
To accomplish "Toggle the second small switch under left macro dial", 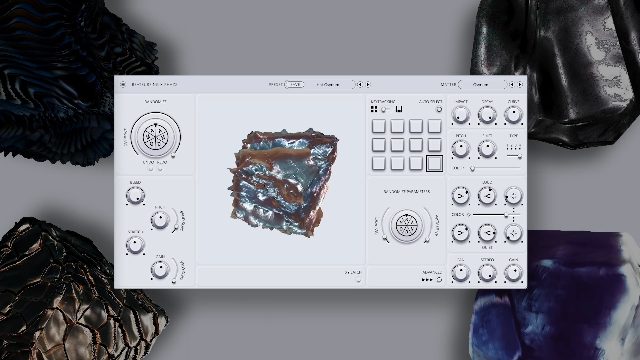I will [x=160, y=169].
